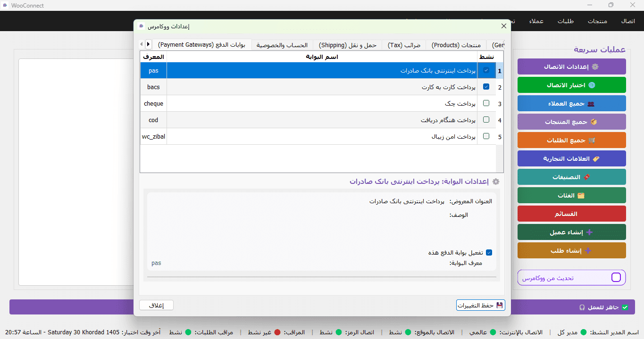
Task: Uncheck the active checkbox for bacs gateway
Action: (x=486, y=87)
